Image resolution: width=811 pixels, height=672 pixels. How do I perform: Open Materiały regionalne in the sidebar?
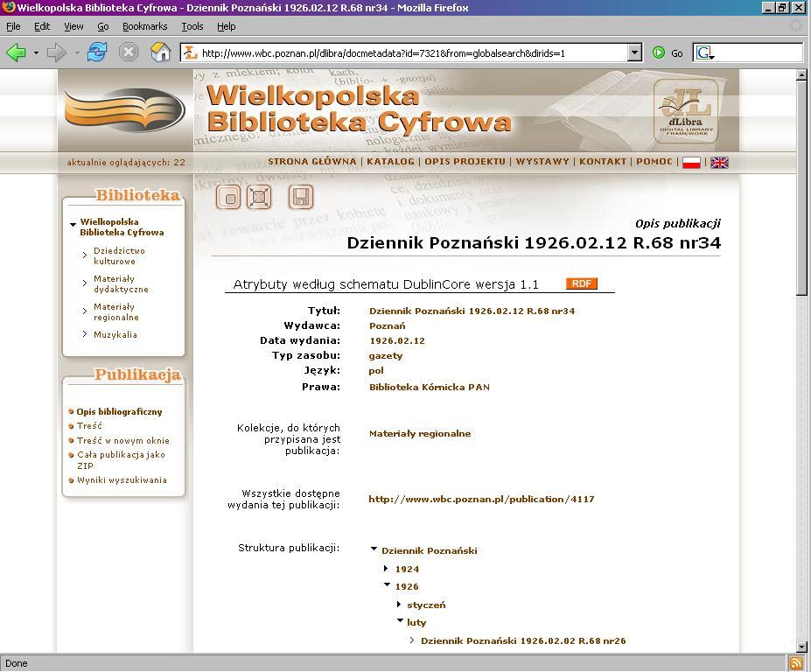[116, 311]
